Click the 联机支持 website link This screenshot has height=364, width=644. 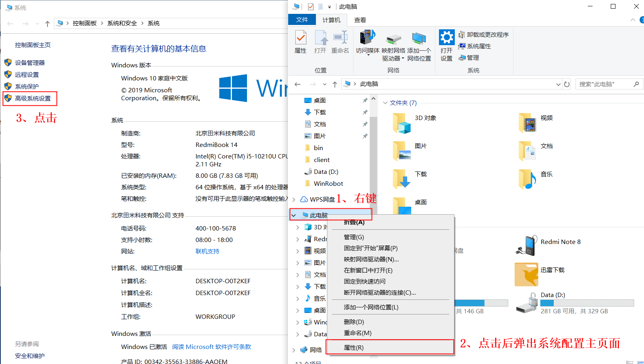click(x=207, y=251)
